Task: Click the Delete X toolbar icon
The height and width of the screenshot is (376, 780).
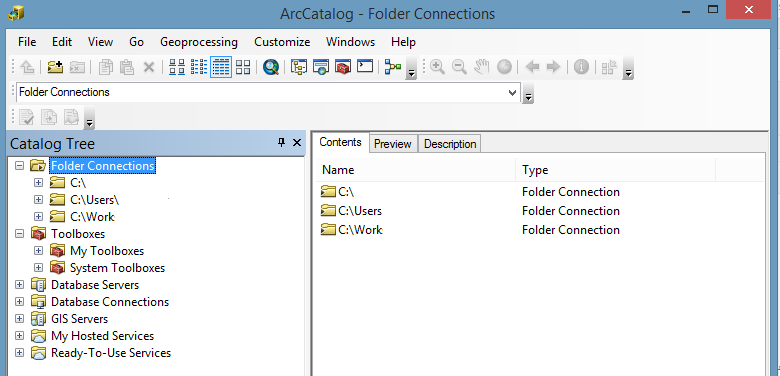Action: (x=149, y=67)
